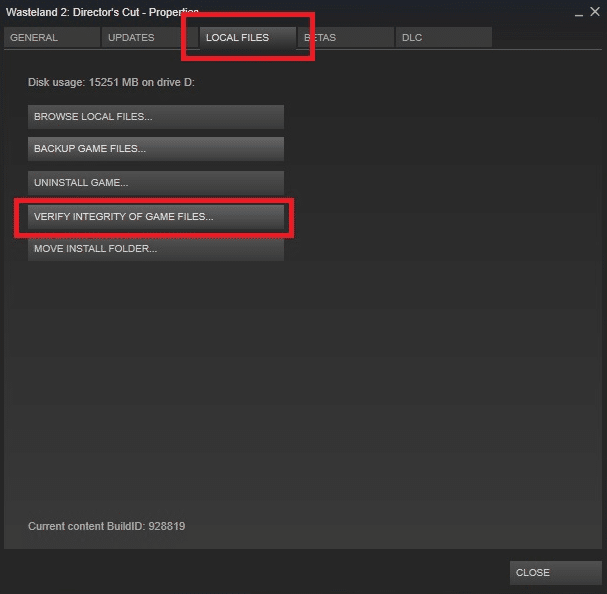Click Browse Local Files button

(156, 117)
